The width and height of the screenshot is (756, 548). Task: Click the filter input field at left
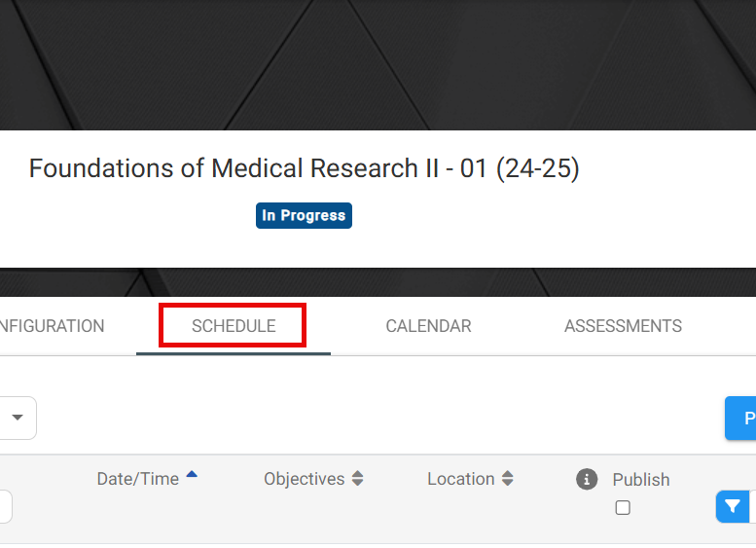coord(6,506)
